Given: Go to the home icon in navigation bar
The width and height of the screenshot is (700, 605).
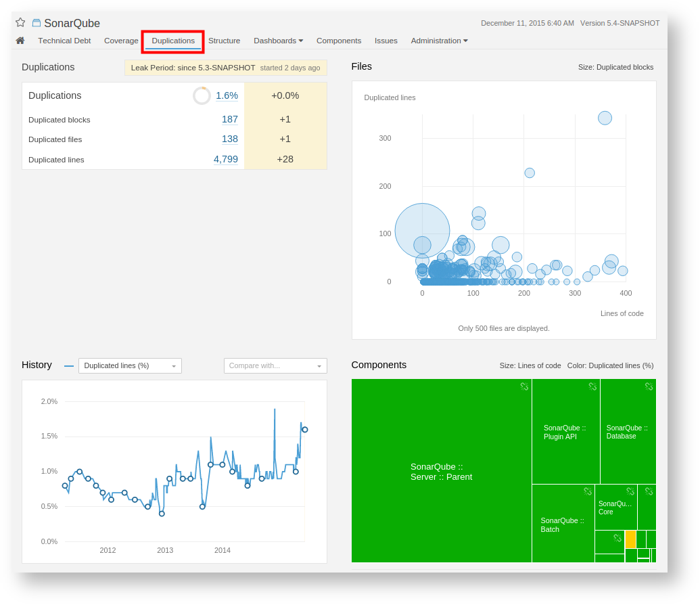Looking at the screenshot, I should [20, 41].
